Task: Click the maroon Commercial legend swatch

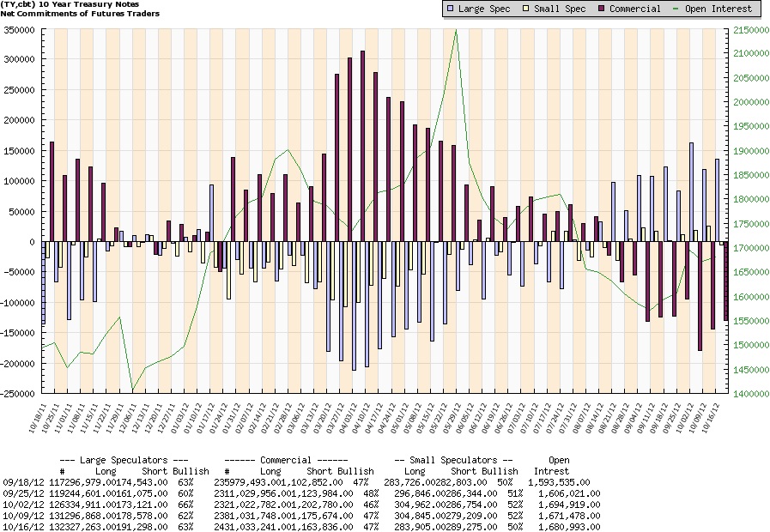Action: click(602, 9)
